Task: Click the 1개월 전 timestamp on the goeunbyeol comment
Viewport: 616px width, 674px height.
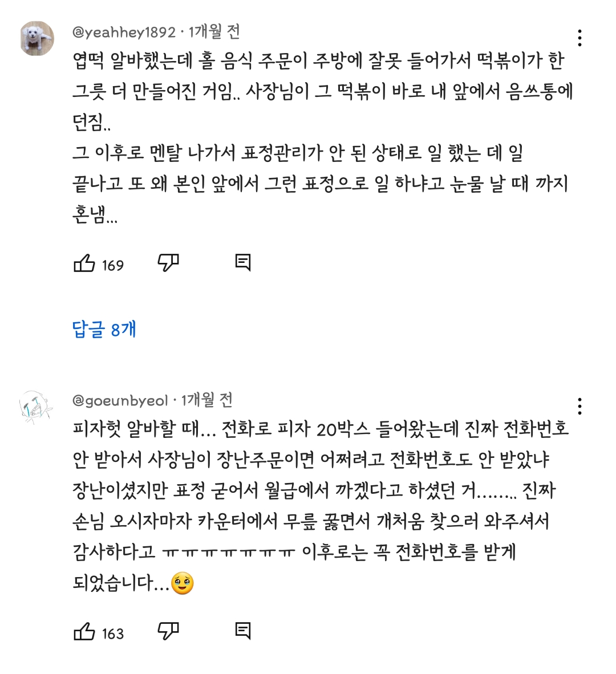Action: click(x=207, y=400)
